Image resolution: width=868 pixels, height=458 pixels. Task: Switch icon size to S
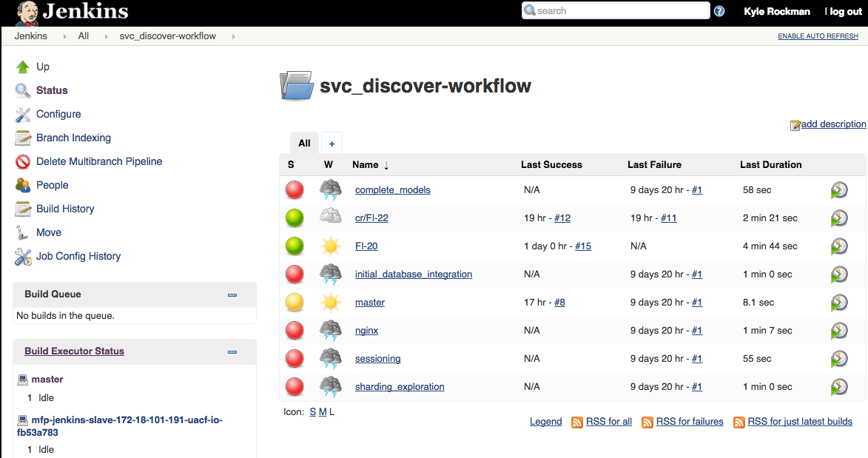pos(313,412)
